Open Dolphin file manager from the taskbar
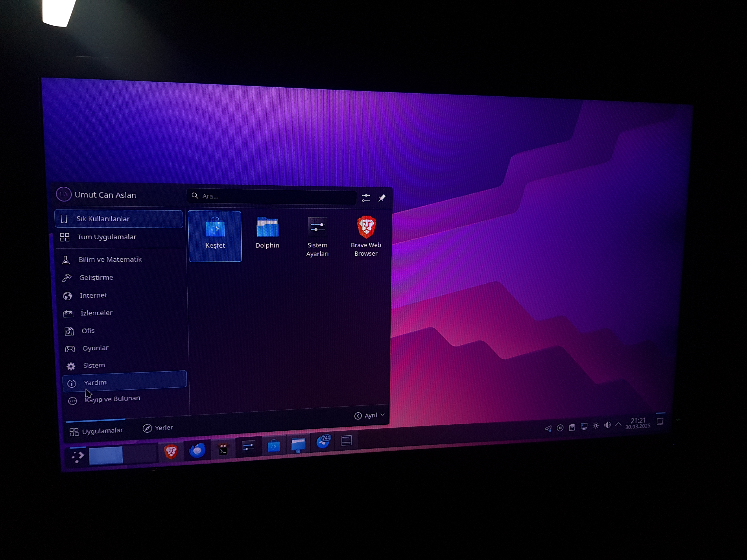 (298, 445)
